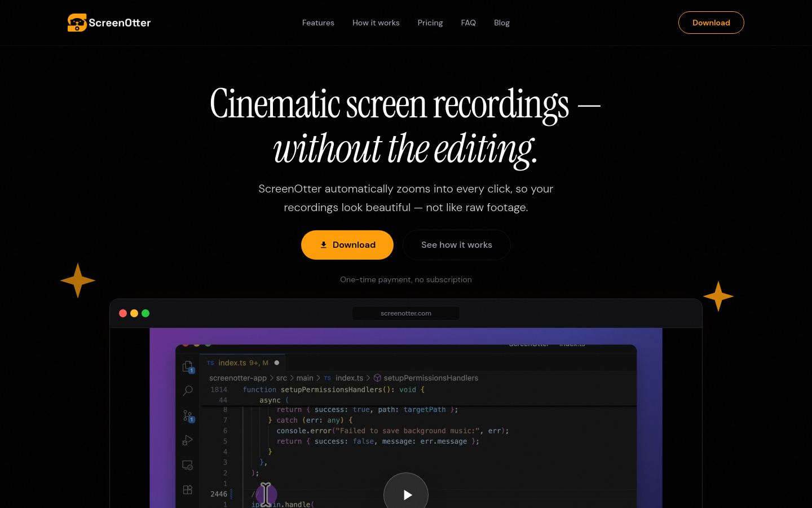Click the screenotter-app breadcrumb

237,378
